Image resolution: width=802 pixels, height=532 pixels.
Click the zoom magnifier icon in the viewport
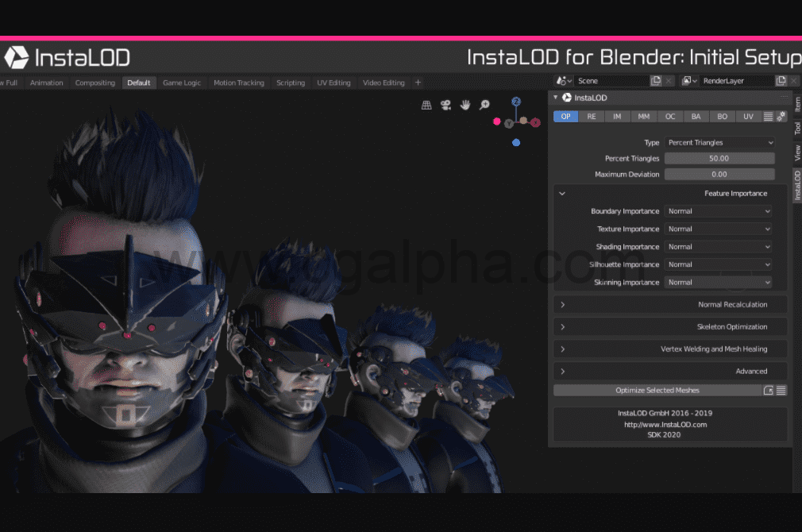[484, 104]
